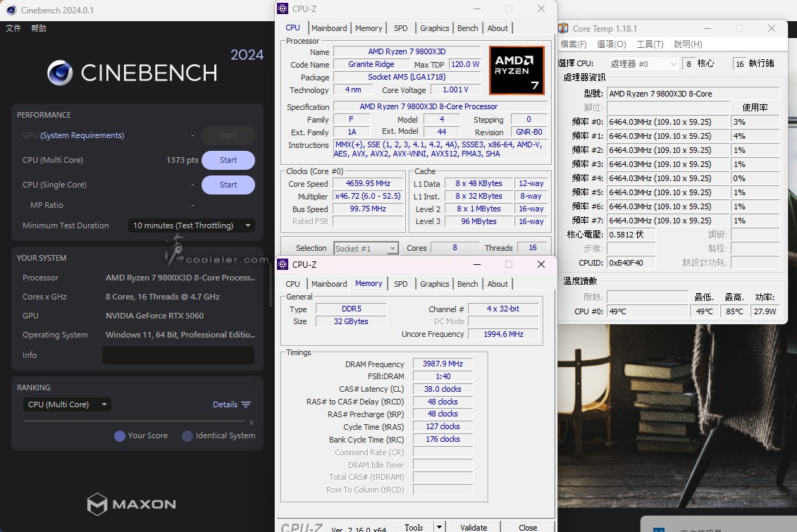Open the Socket #1 selection dropdown

click(366, 249)
